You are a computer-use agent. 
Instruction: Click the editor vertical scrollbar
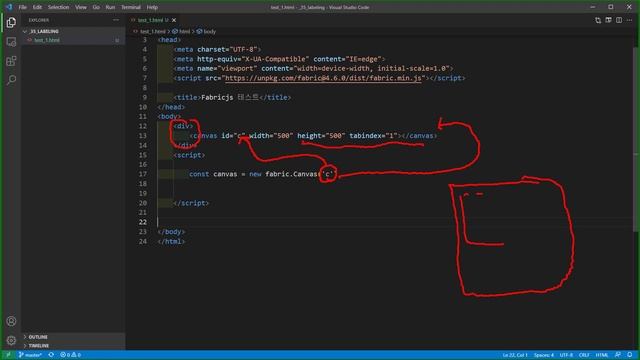(x=636, y=139)
